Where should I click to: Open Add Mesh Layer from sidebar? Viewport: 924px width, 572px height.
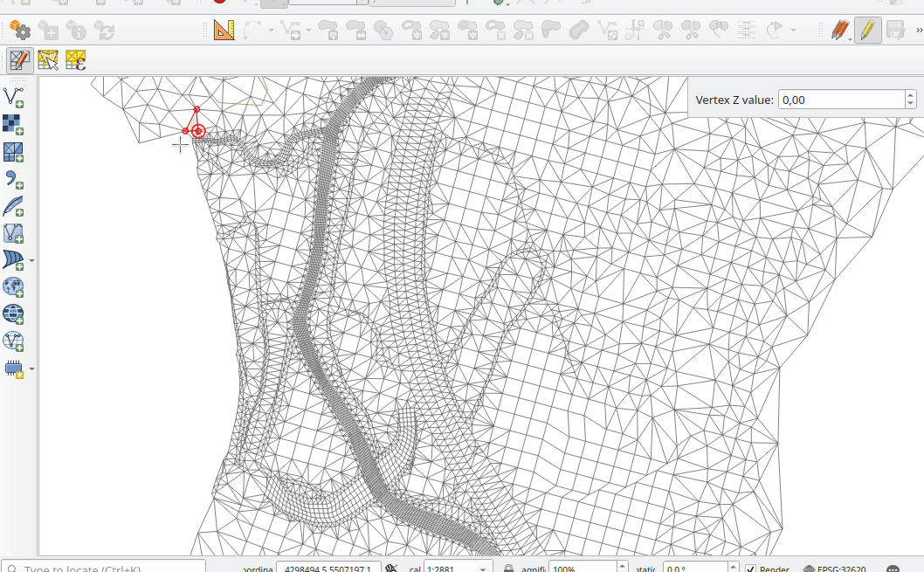coord(14,152)
